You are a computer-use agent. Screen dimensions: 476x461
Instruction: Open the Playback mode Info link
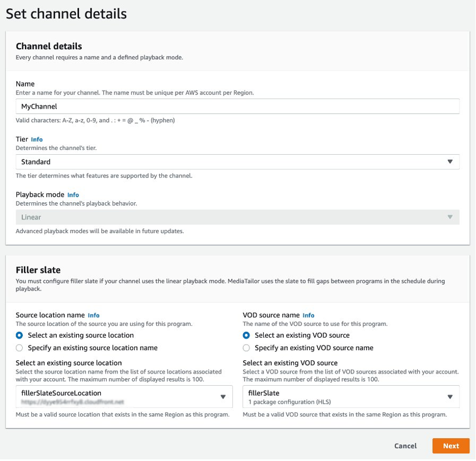73,195
